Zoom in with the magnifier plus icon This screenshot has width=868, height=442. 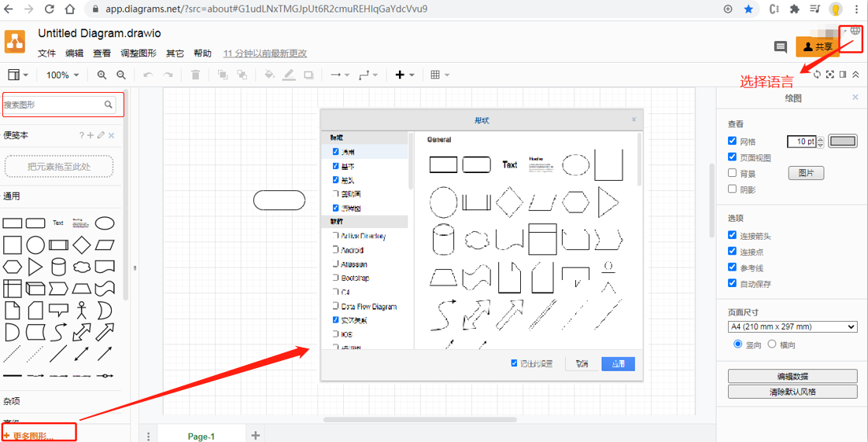tap(102, 75)
